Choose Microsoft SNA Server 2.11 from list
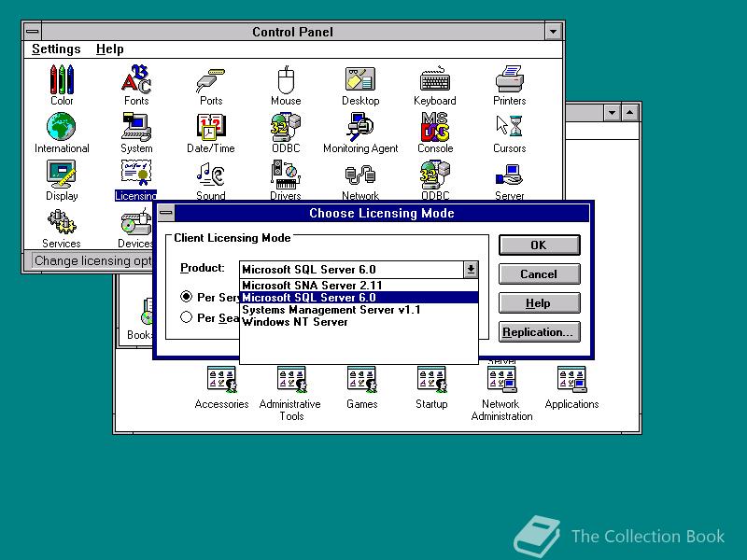 (359, 286)
